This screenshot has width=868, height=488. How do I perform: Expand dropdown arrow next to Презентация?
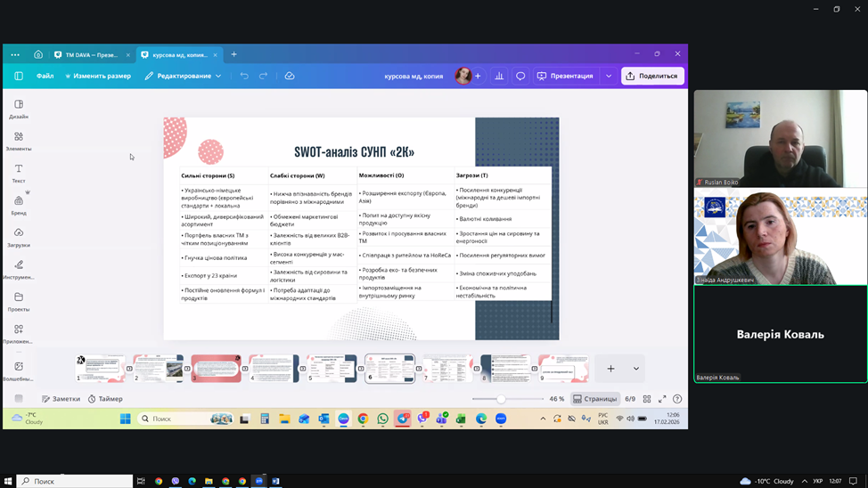[x=609, y=76]
